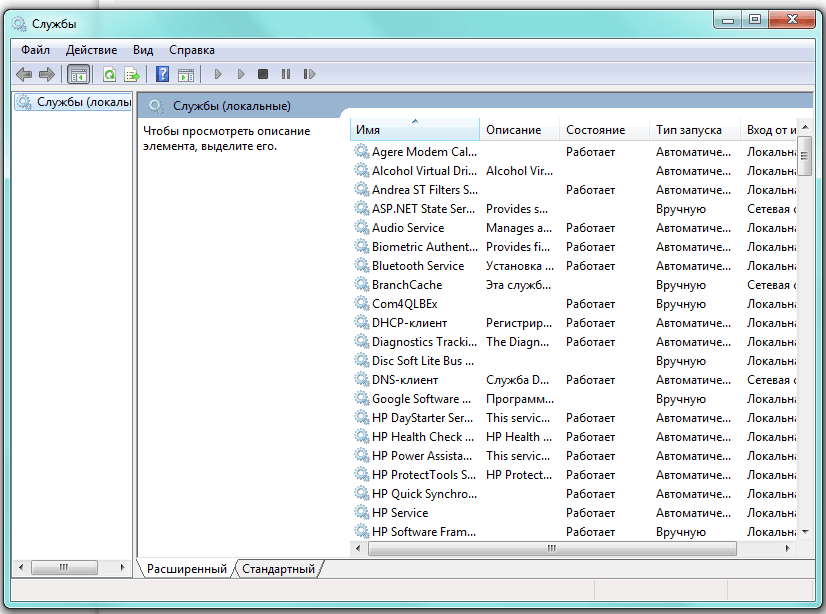826x614 pixels.
Task: Open the Справка menu
Action: tap(191, 50)
